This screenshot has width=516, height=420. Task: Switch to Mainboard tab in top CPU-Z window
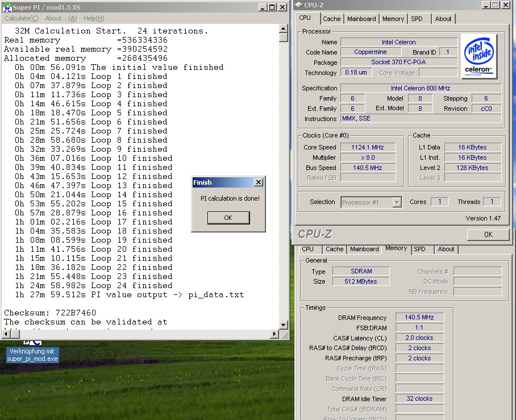tap(361, 19)
